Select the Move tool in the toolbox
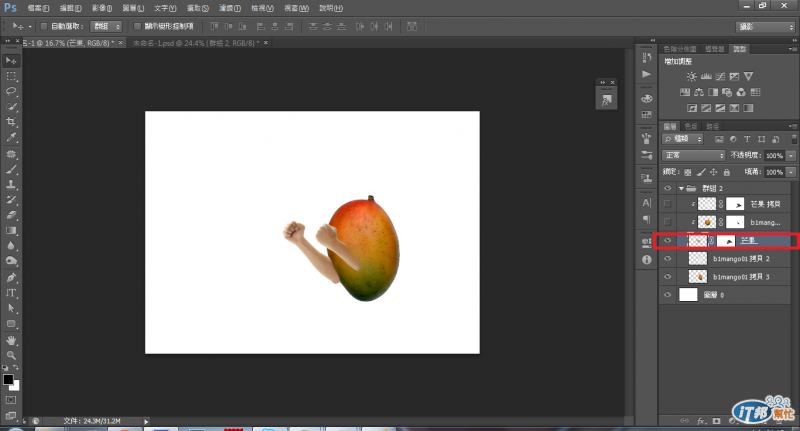 point(11,61)
